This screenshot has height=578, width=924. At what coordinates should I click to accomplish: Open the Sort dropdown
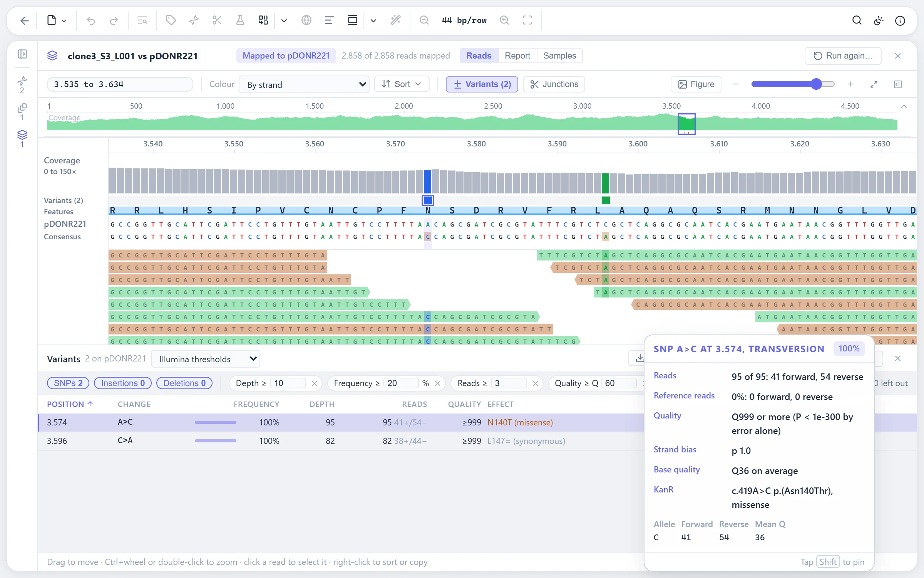click(x=402, y=84)
